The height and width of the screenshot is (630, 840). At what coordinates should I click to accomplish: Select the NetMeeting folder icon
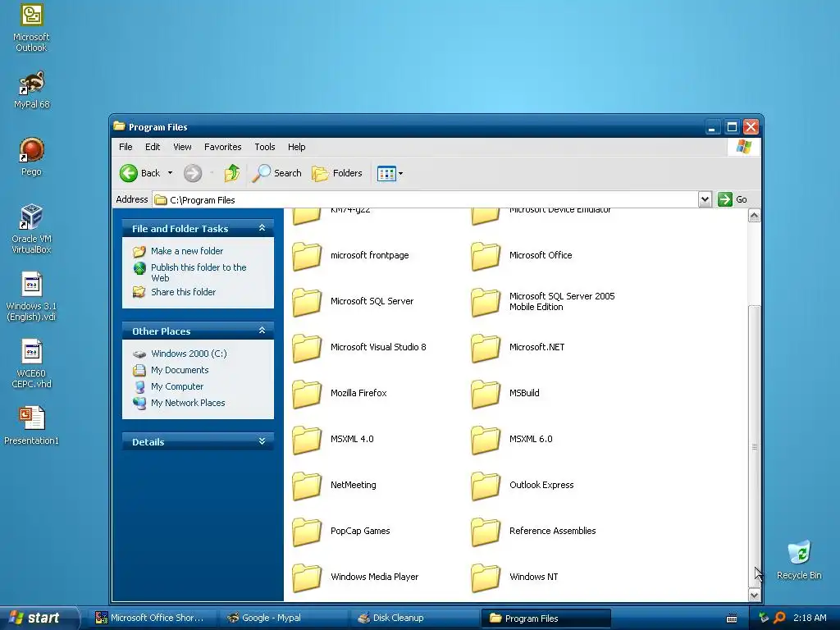[x=307, y=486]
